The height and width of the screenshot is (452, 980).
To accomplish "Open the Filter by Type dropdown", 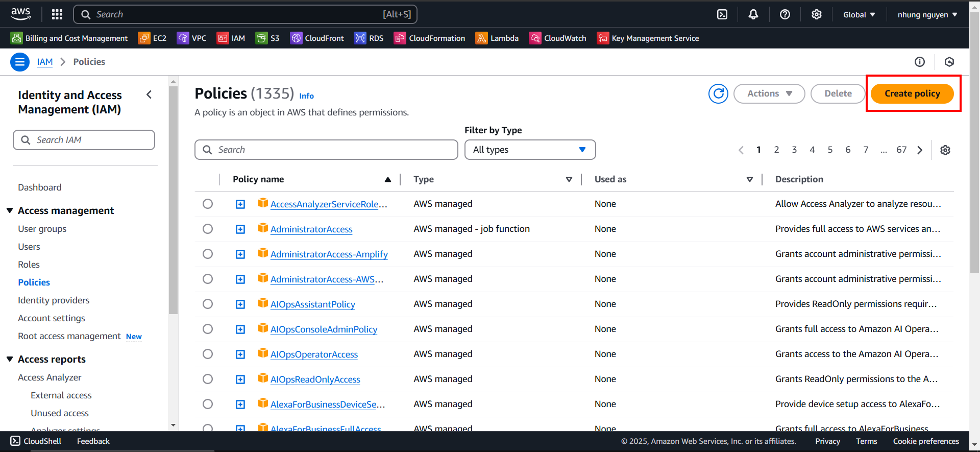I will tap(530, 150).
